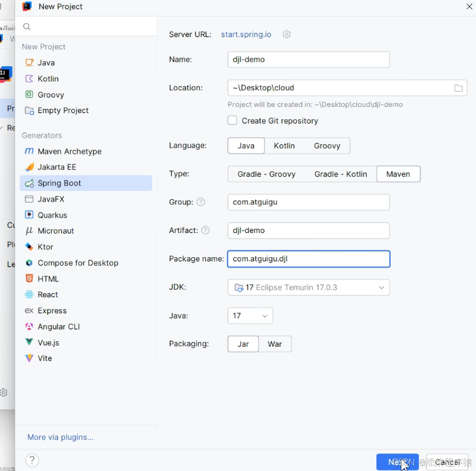The height and width of the screenshot is (471, 476).
Task: Set Language to Kotlin
Action: [284, 146]
